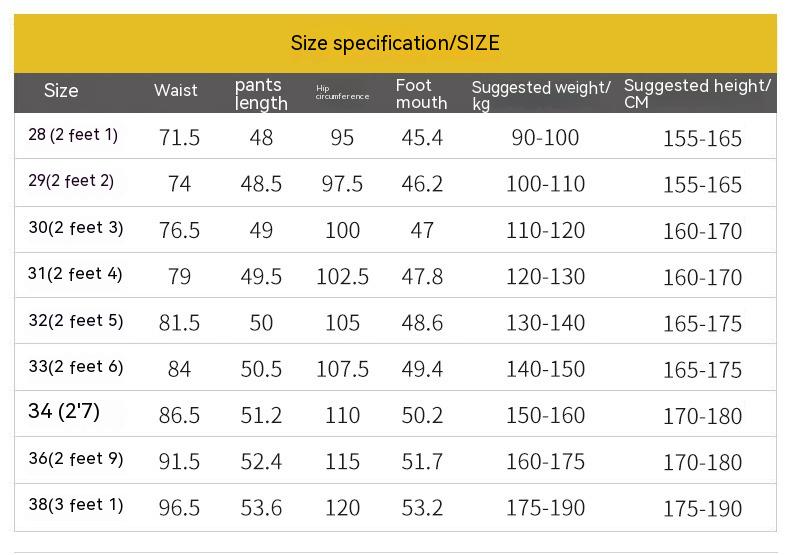This screenshot has width=790, height=555.
Task: Click the 38 (3 feet 1) size label
Action: pos(76,505)
